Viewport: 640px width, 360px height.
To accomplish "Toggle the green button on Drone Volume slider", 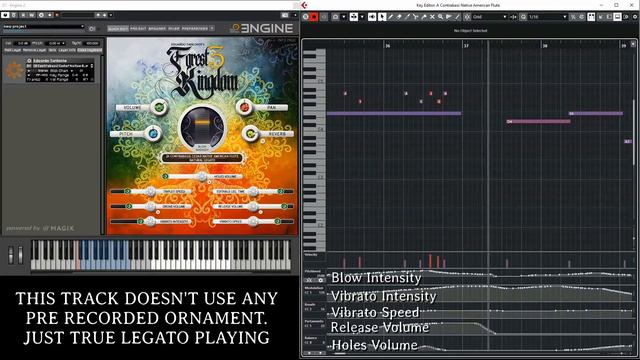I will (x=129, y=206).
